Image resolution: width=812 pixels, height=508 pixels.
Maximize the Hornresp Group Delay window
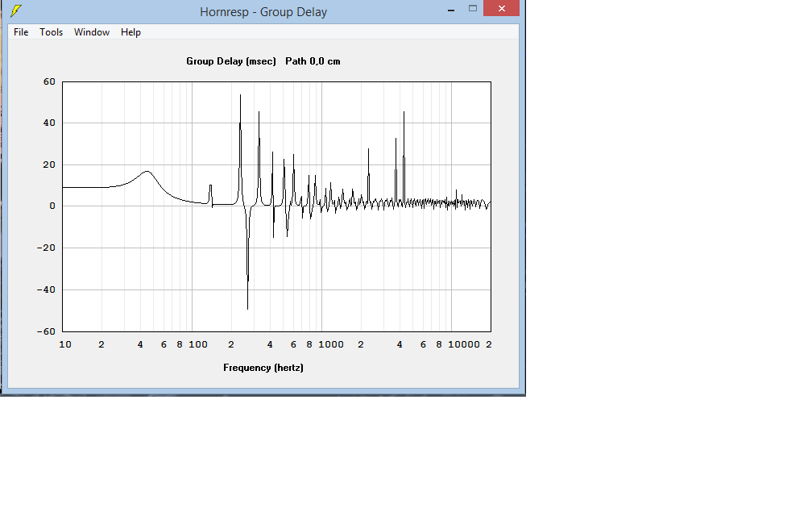tap(472, 8)
